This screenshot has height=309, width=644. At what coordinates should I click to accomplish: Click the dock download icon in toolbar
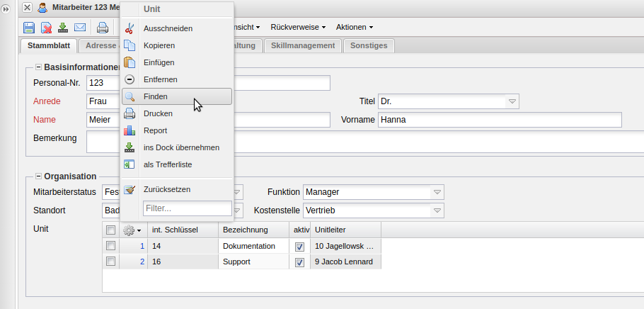pos(63,28)
